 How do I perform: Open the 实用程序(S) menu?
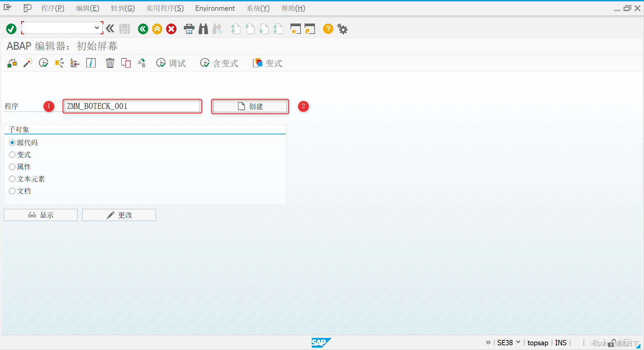click(x=165, y=8)
